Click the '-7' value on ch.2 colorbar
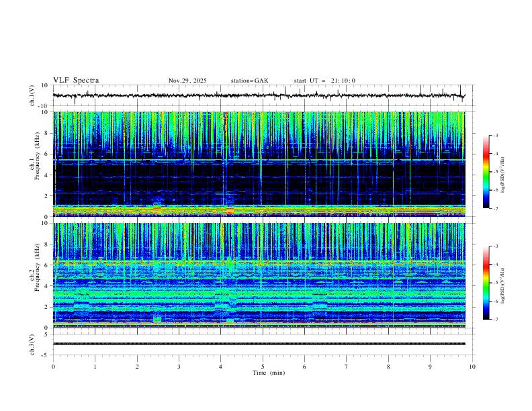The height and width of the screenshot is (411, 532). [495, 320]
